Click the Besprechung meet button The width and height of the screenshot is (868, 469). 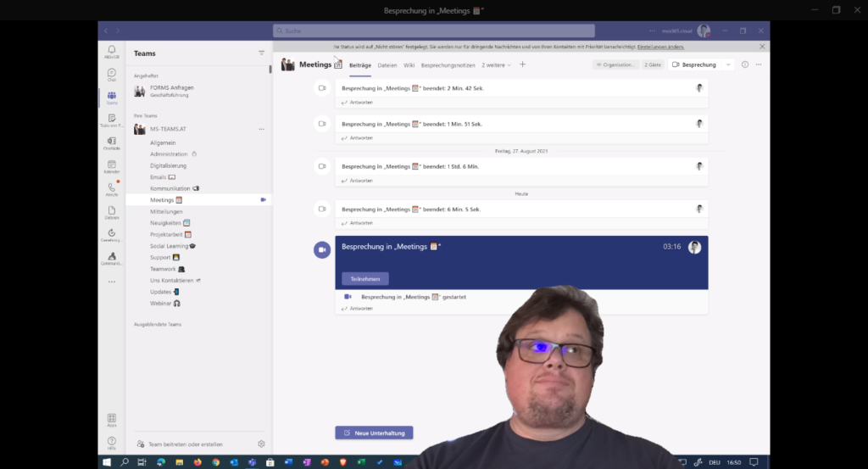click(694, 64)
